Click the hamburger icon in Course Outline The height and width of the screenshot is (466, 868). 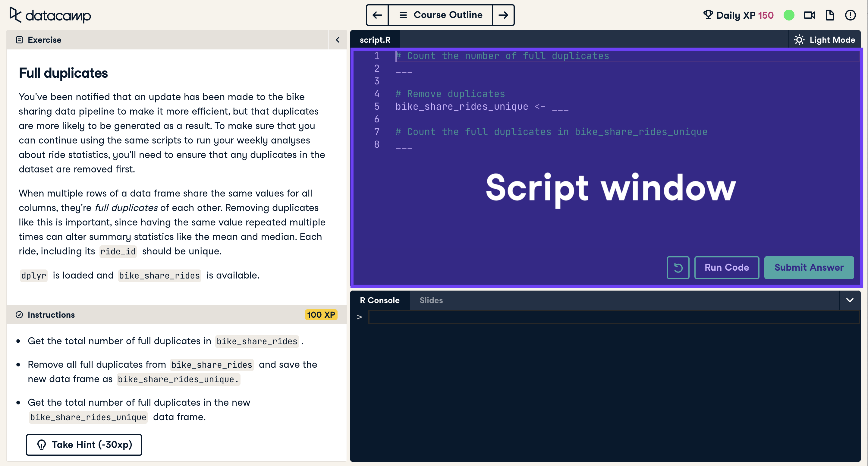pos(403,15)
